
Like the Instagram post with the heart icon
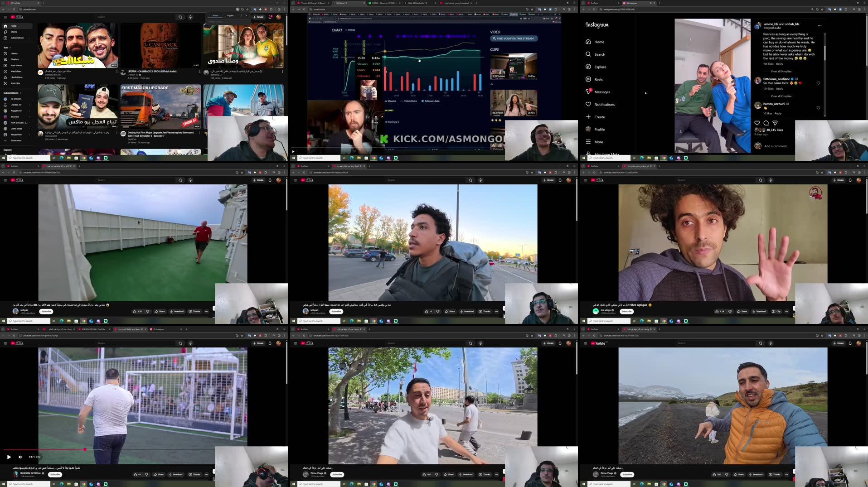click(757, 123)
